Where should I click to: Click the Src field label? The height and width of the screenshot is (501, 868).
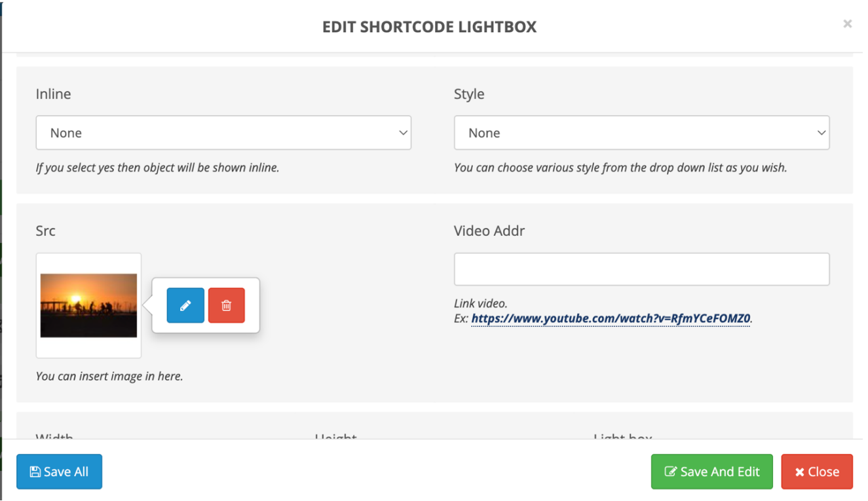point(45,231)
